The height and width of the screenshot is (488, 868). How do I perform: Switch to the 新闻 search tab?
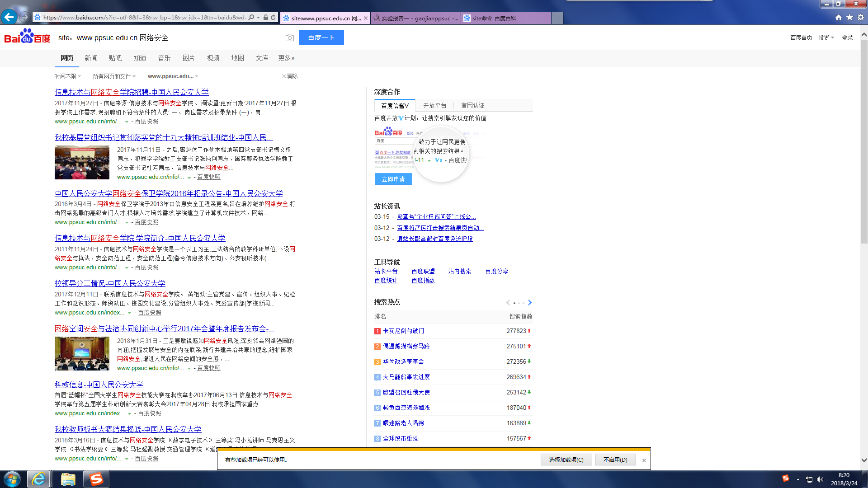(91, 58)
